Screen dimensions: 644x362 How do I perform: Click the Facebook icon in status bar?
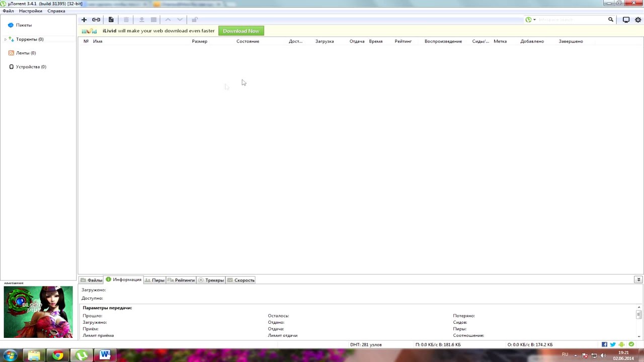(604, 344)
